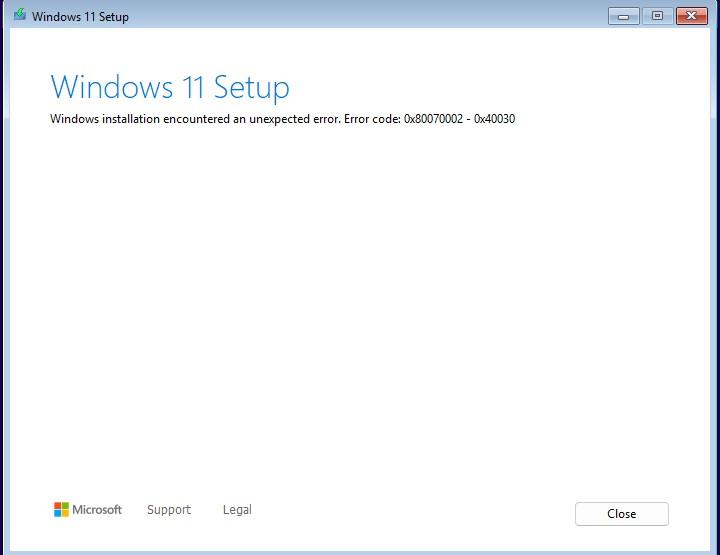Open the Support link

click(169, 510)
